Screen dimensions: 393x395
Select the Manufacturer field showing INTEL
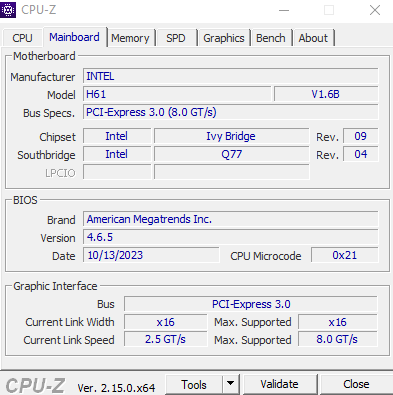[x=231, y=76]
